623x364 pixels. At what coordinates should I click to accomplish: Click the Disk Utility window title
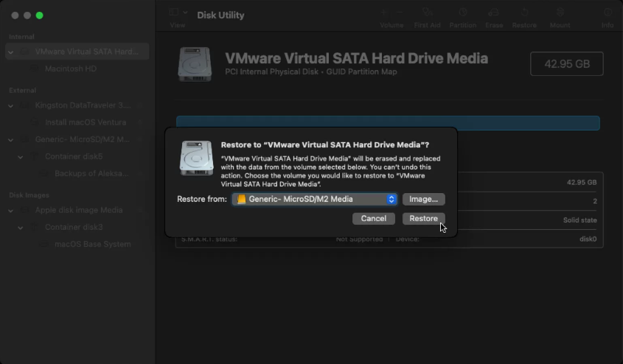220,15
